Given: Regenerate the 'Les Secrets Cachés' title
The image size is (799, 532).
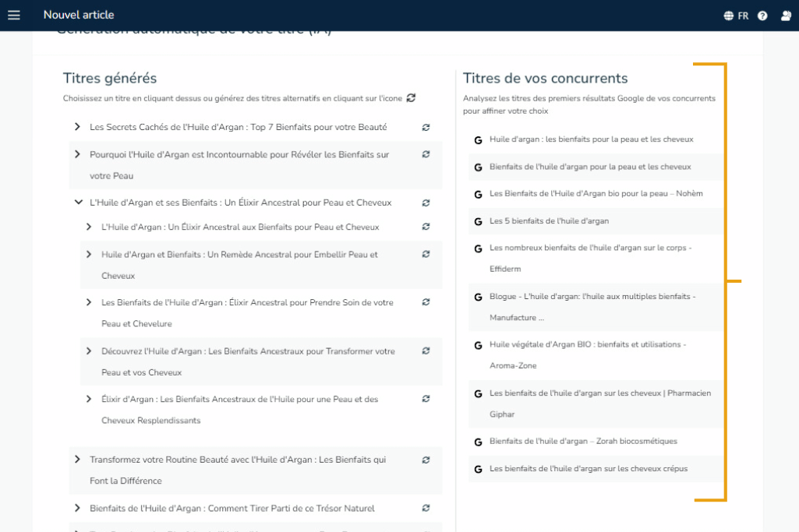Looking at the screenshot, I should [426, 127].
